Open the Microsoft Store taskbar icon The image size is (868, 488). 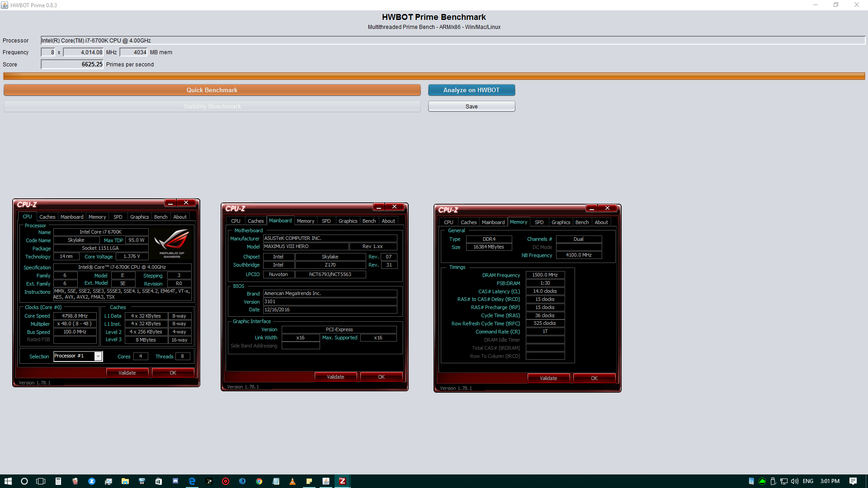click(x=159, y=481)
